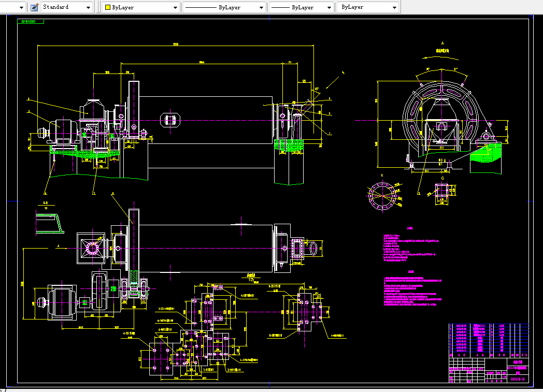Select the blue parts list table
543x392 pixels.
tap(489, 340)
